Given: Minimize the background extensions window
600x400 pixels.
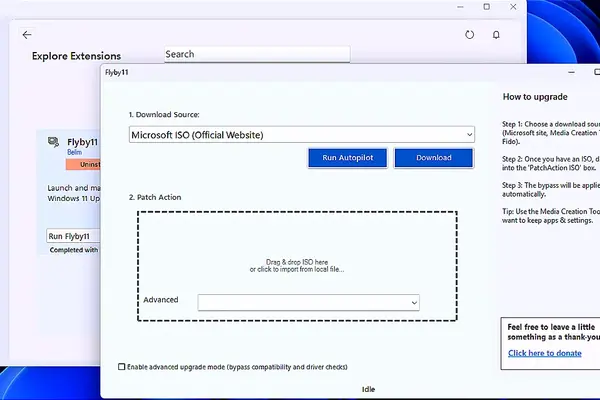Looking at the screenshot, I should [460, 7].
